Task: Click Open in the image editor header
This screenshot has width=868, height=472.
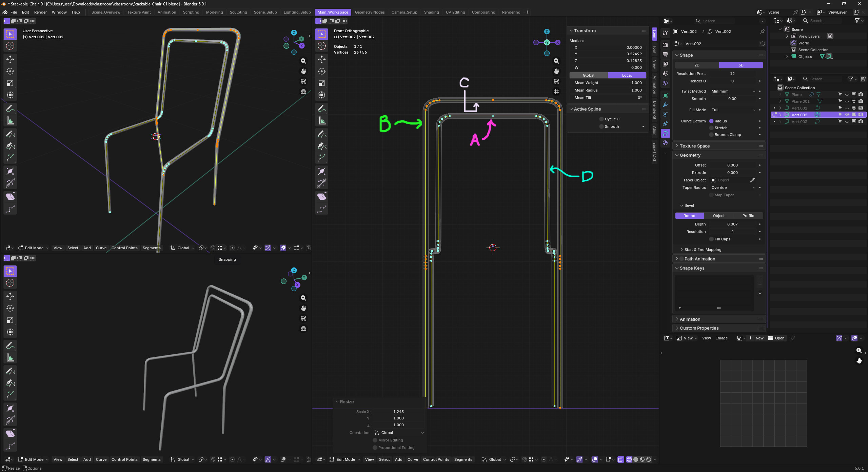Action: pyautogui.click(x=776, y=338)
